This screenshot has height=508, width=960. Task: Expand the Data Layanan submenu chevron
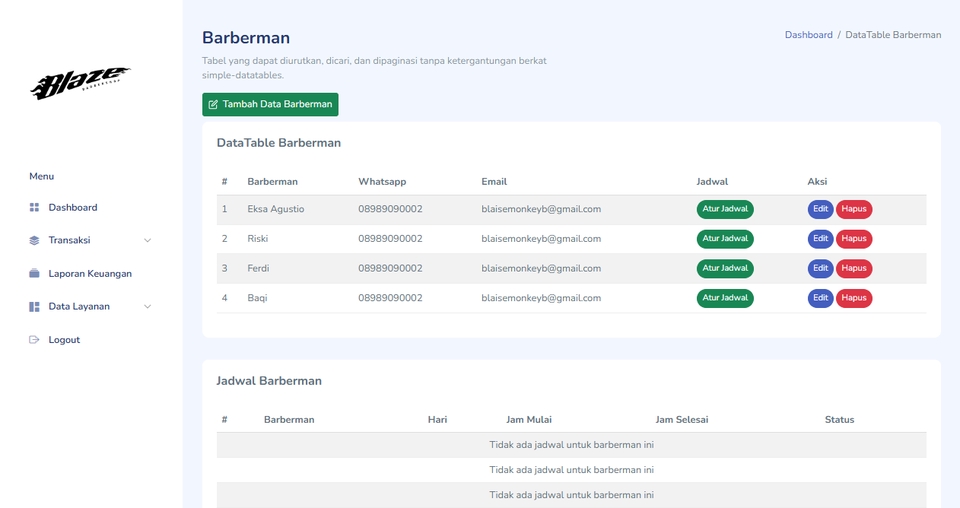pos(148,307)
